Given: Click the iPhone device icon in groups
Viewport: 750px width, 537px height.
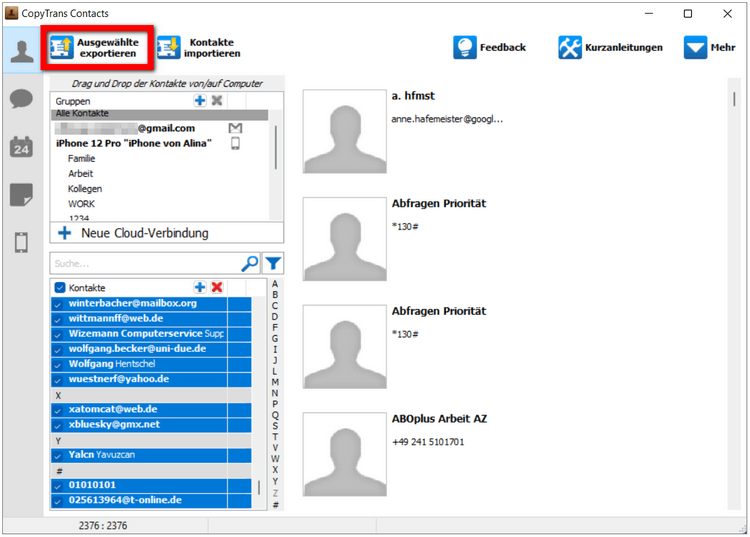Looking at the screenshot, I should (x=235, y=143).
